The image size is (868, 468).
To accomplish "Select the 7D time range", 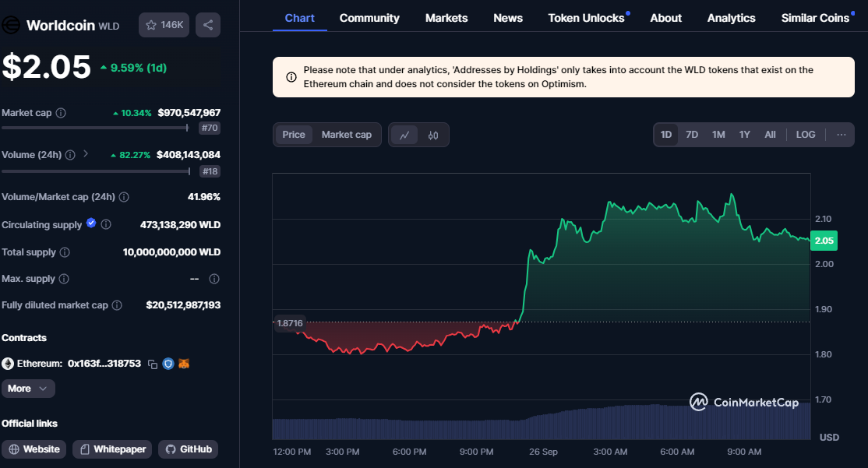I will click(x=692, y=135).
